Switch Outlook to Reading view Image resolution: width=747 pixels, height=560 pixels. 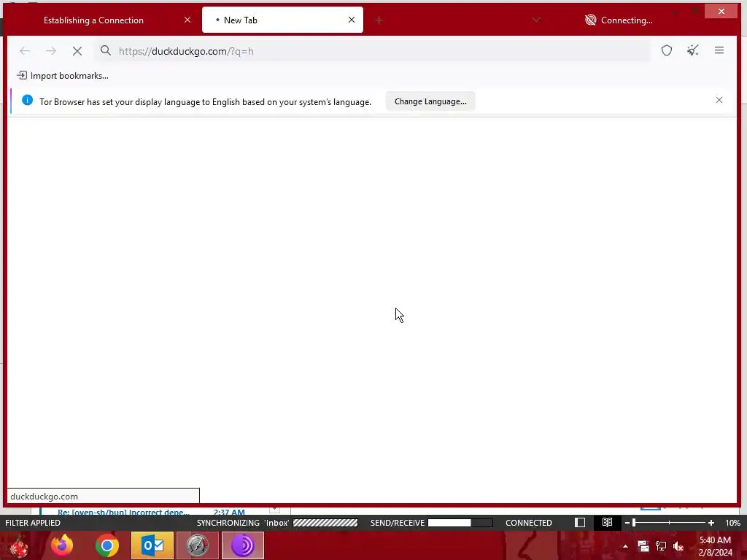[x=607, y=523]
